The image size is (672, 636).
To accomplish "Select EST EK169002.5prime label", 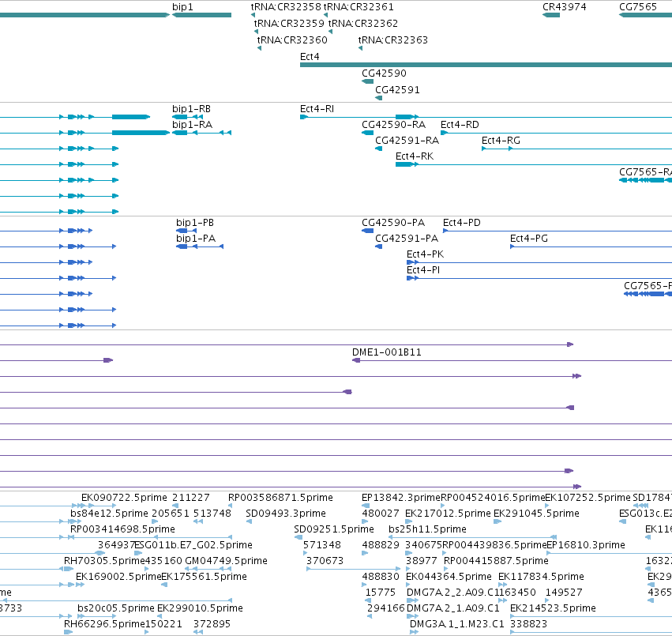I will point(118,578).
